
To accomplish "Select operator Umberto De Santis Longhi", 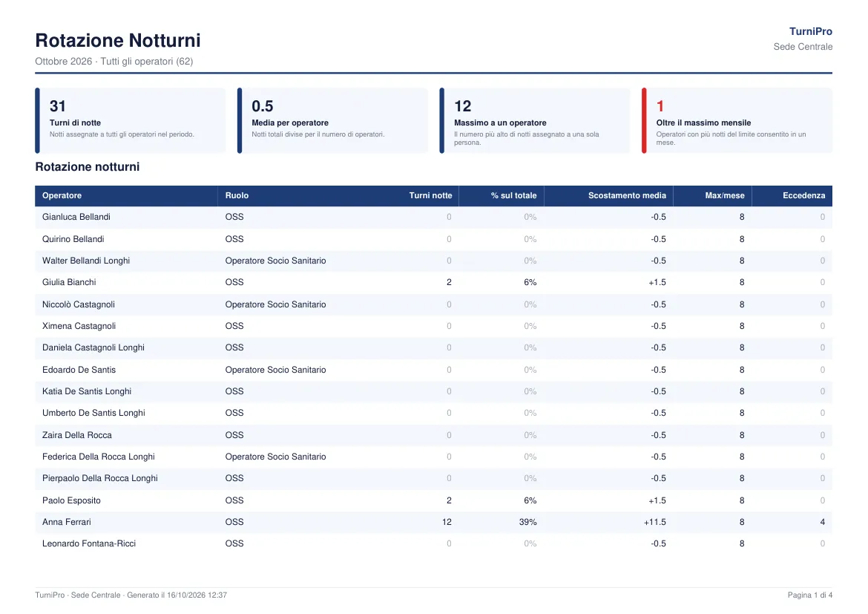I will [x=93, y=413].
